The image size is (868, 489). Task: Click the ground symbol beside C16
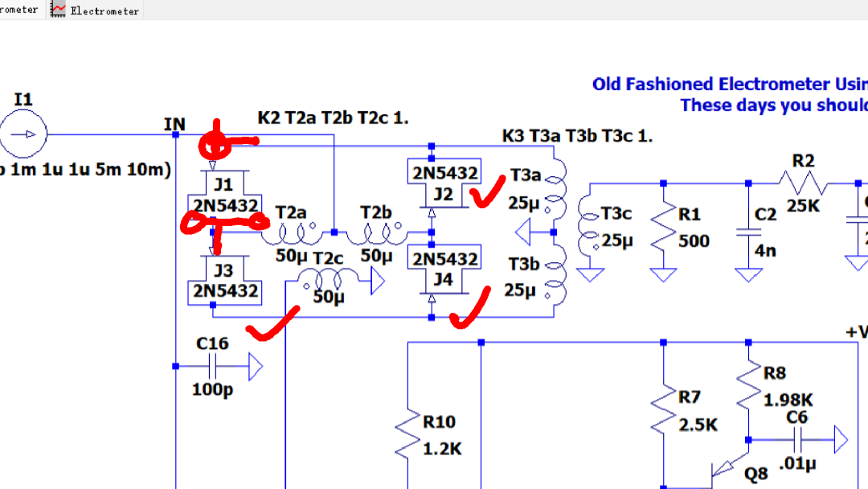pyautogui.click(x=256, y=366)
